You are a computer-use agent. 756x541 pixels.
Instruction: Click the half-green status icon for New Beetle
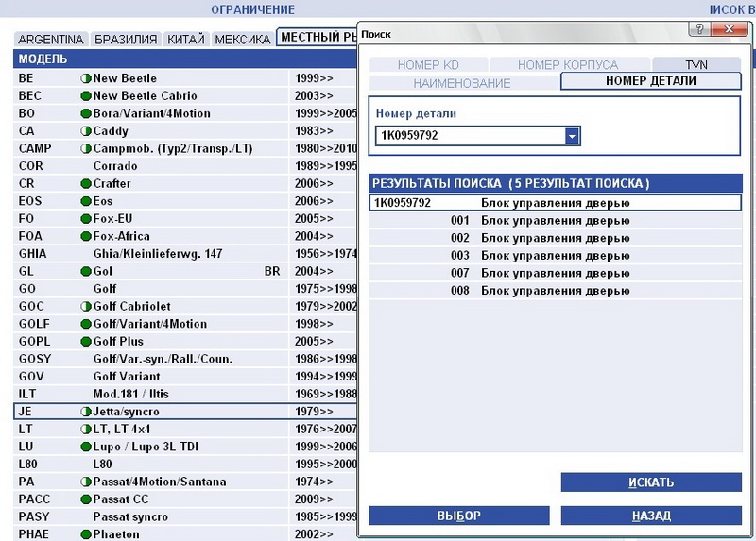coord(86,78)
